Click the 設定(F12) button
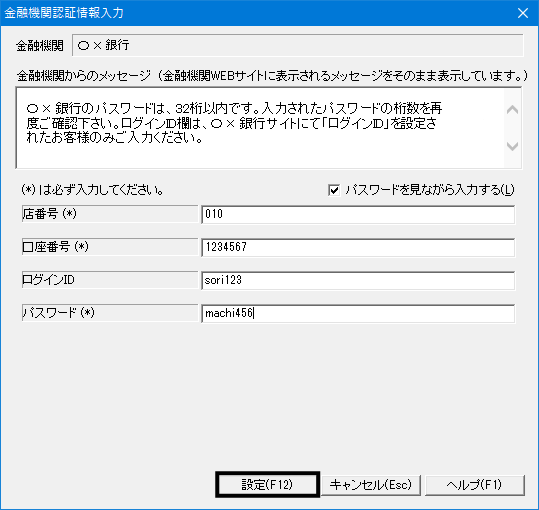This screenshot has height=510, width=539. (x=267, y=485)
